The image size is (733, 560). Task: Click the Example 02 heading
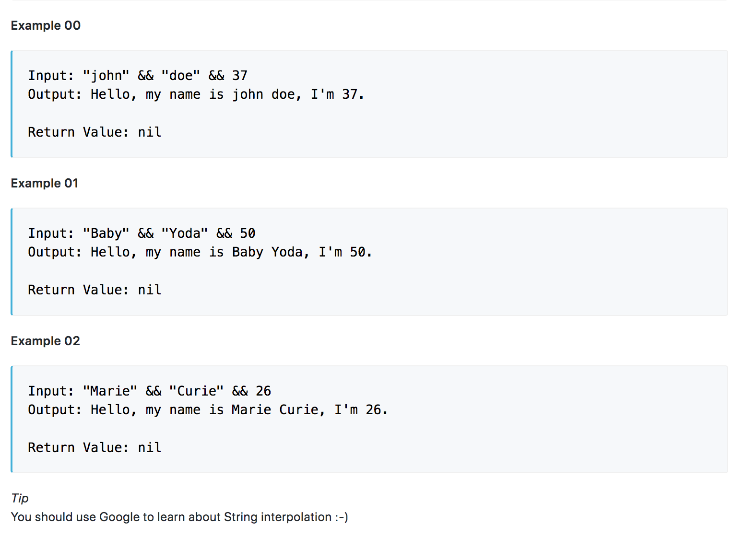tap(45, 340)
